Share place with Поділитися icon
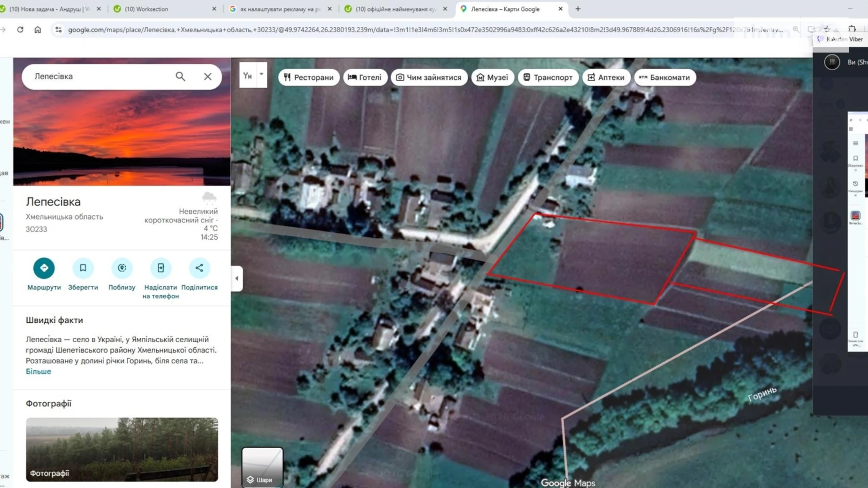The image size is (868, 488). point(199,268)
